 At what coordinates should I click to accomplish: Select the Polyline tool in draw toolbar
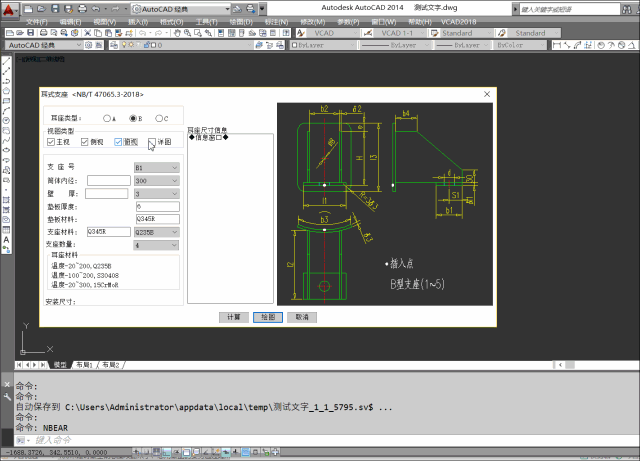(6, 80)
